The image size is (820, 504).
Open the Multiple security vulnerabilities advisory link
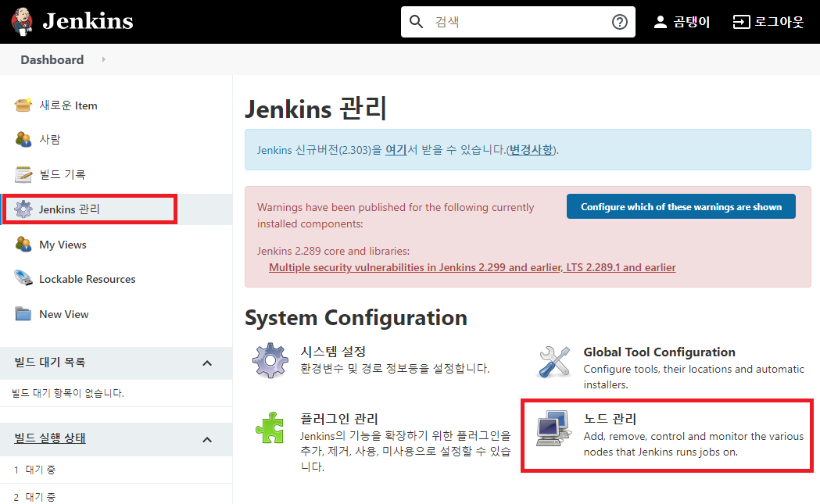coord(472,268)
